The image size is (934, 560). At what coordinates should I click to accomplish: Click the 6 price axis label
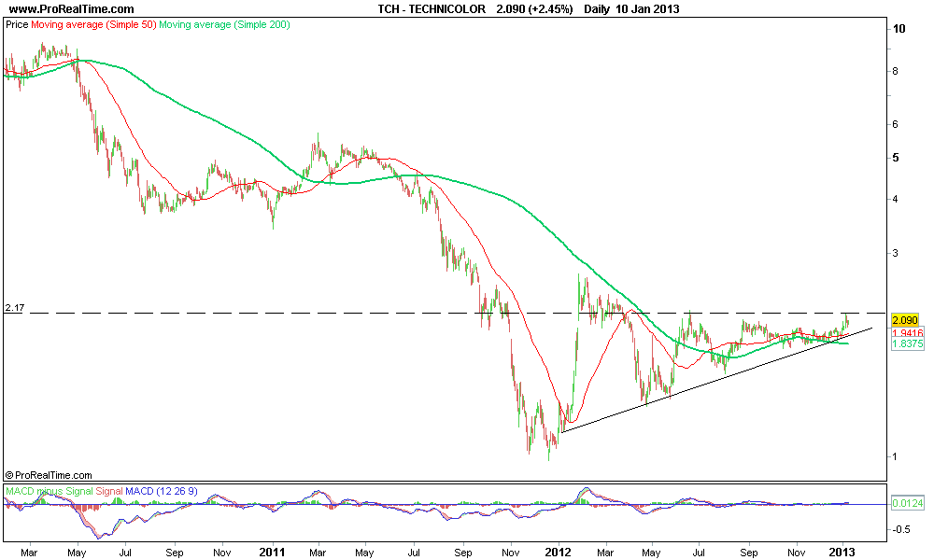[896, 124]
